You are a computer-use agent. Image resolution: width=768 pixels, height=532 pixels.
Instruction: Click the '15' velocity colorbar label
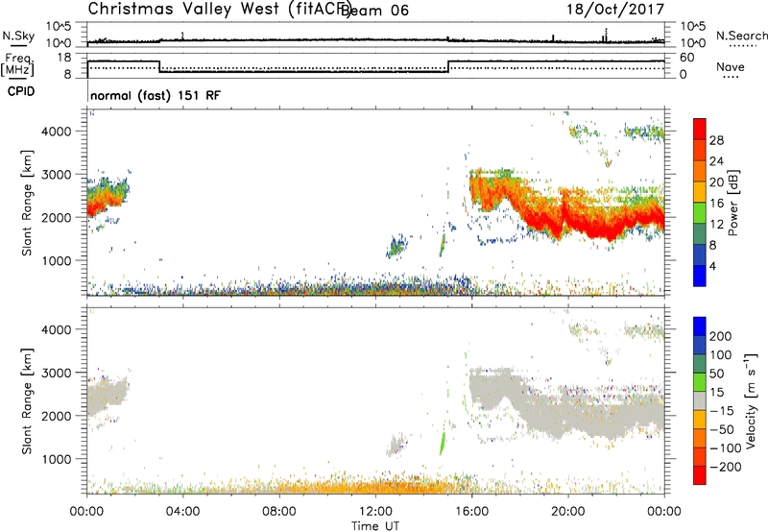(716, 393)
